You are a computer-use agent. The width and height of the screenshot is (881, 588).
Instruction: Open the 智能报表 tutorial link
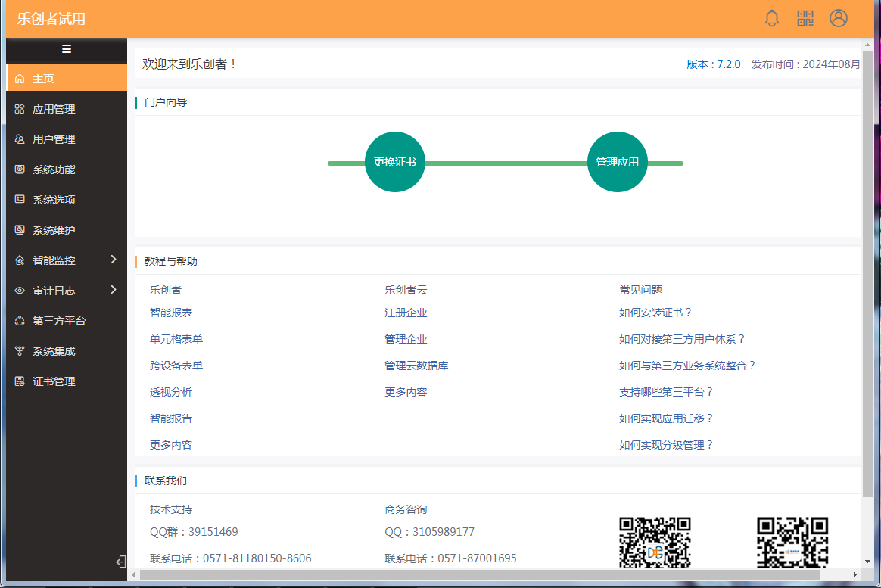[171, 313]
